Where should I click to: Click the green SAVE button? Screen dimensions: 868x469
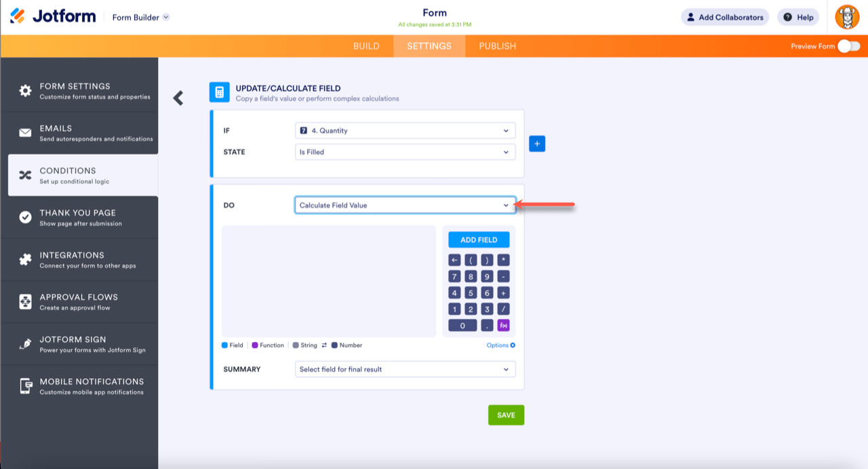(506, 415)
